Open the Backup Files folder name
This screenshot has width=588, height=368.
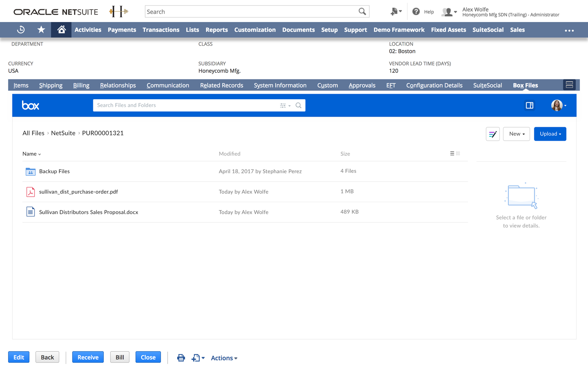tap(54, 171)
